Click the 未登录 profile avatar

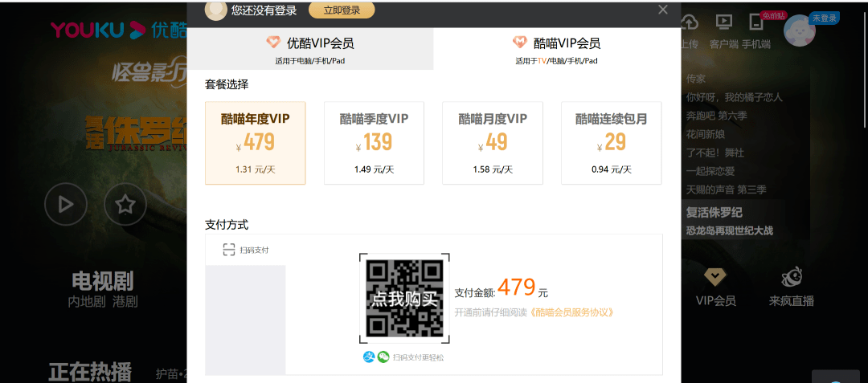click(x=800, y=32)
